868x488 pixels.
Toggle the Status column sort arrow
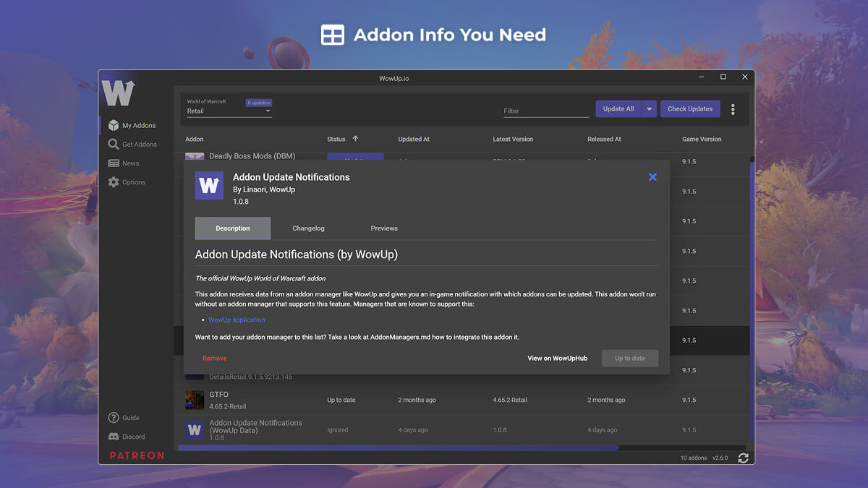tap(355, 139)
